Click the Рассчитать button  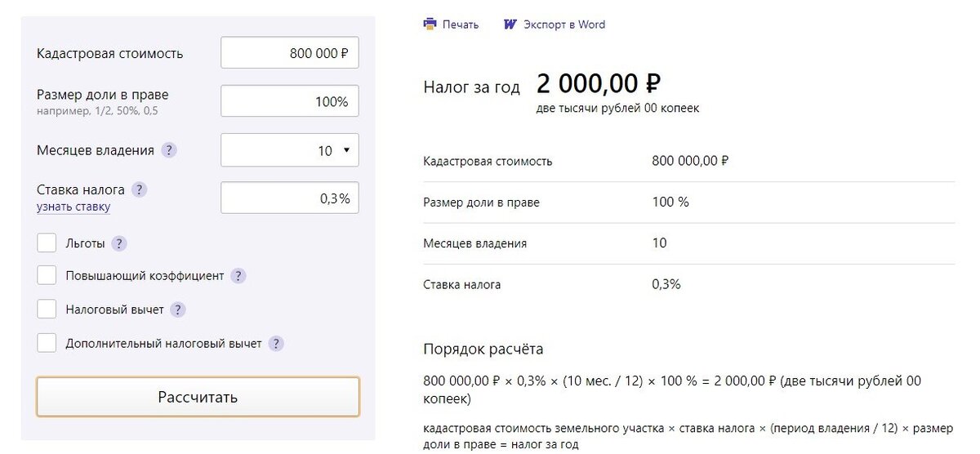pyautogui.click(x=198, y=397)
